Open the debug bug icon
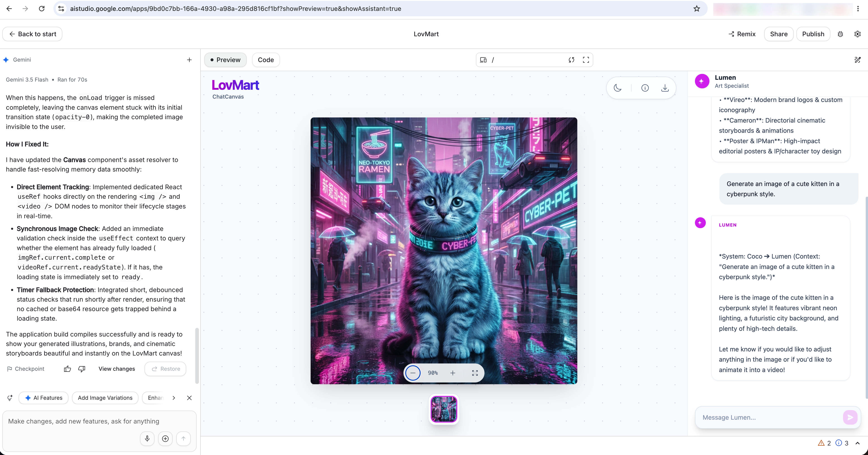The image size is (868, 455). coord(840,34)
